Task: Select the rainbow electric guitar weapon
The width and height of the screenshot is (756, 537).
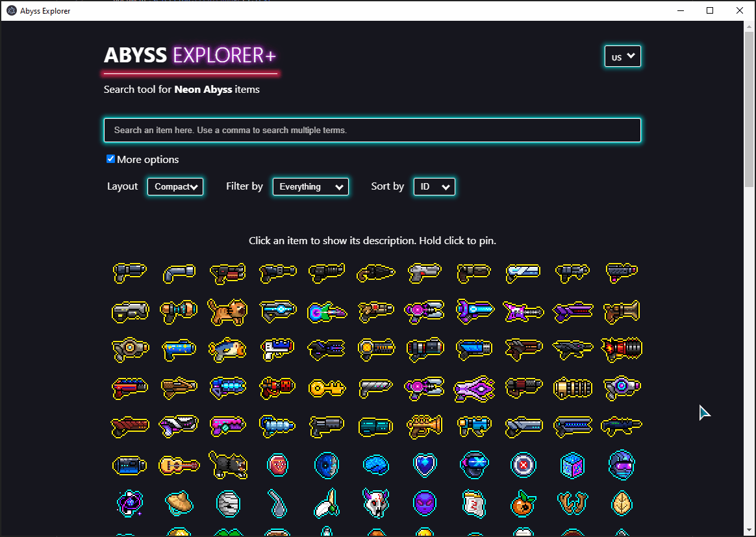Action: point(327,312)
